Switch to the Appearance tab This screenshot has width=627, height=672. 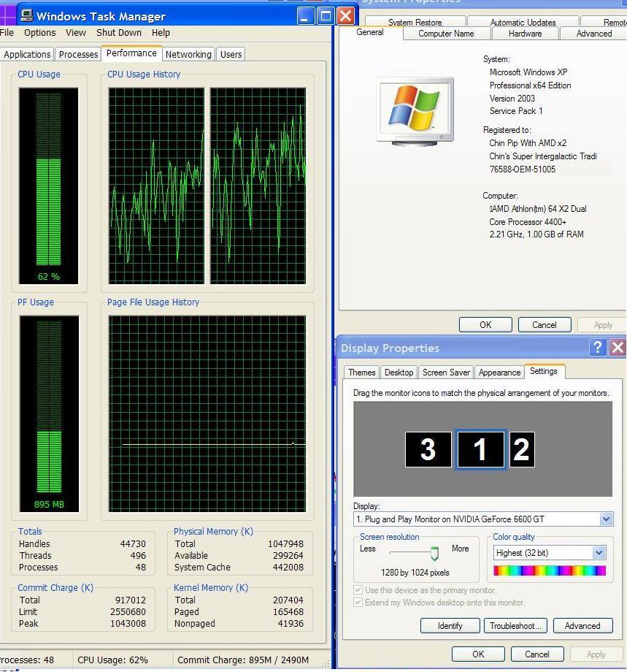pos(499,372)
